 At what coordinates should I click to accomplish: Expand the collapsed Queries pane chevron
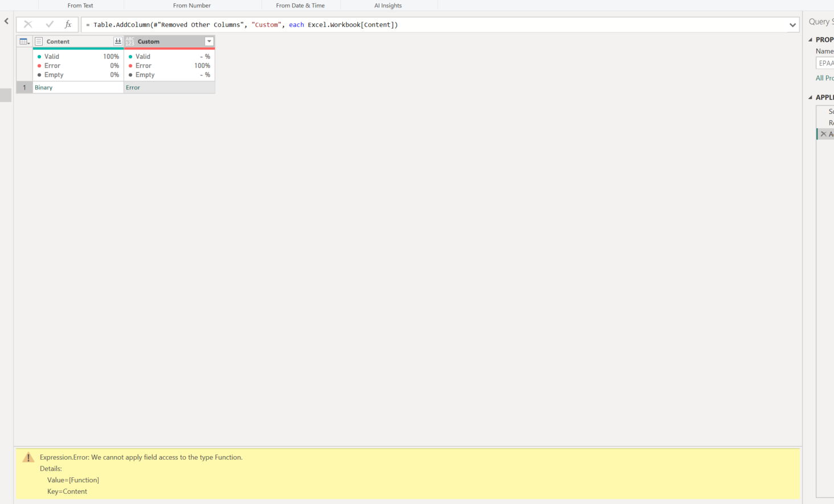(6, 21)
